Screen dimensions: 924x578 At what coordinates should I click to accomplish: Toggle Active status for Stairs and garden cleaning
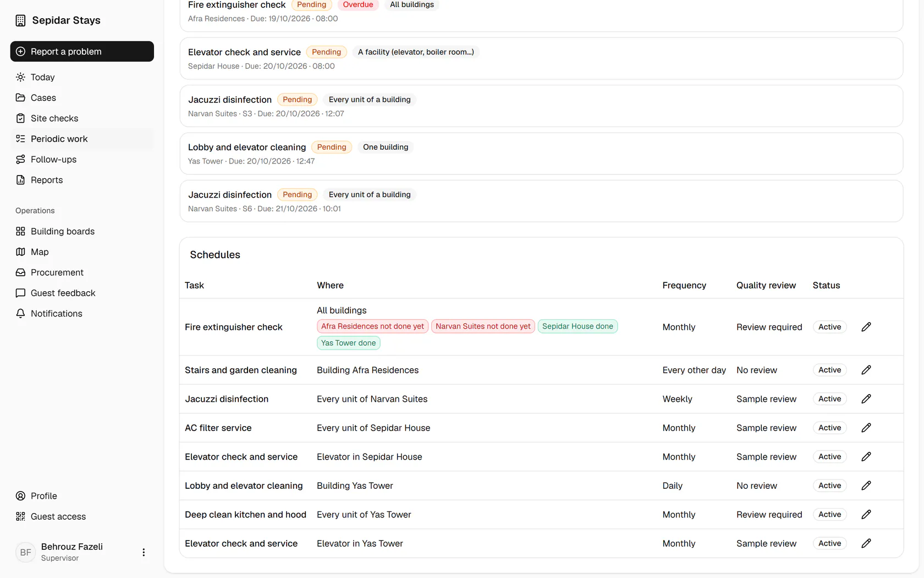829,370
